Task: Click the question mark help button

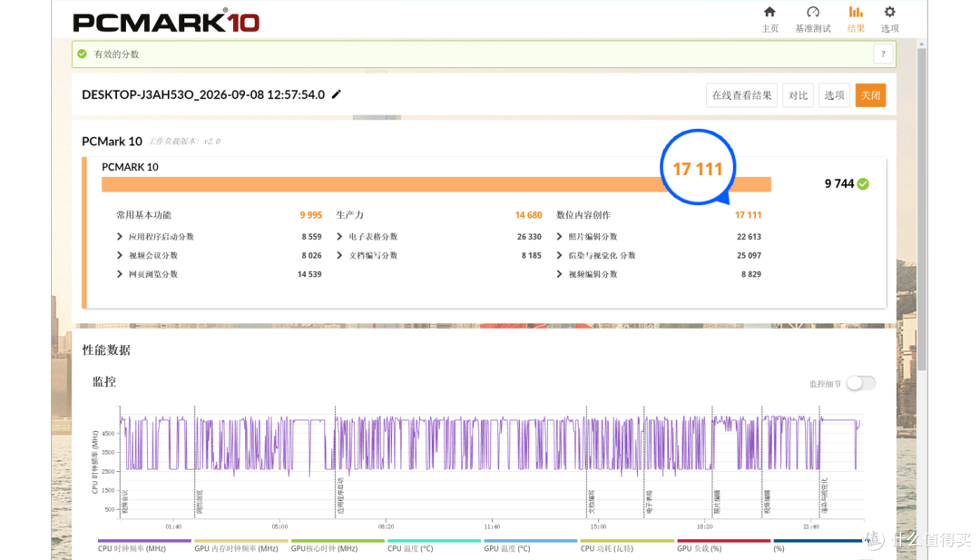Action: 883,54
